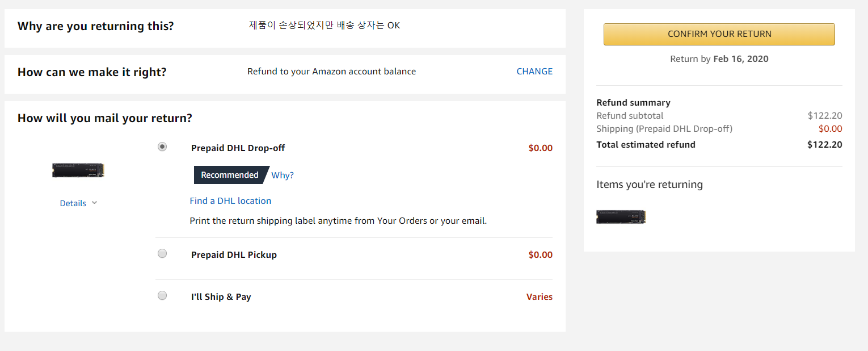This screenshot has width=868, height=351.
Task: Open the item image under Items you're returning
Action: (621, 216)
